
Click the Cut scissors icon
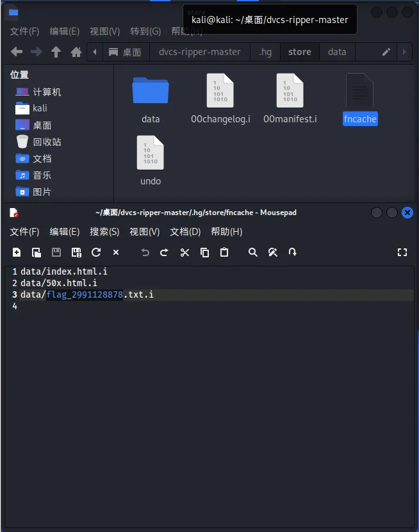185,252
